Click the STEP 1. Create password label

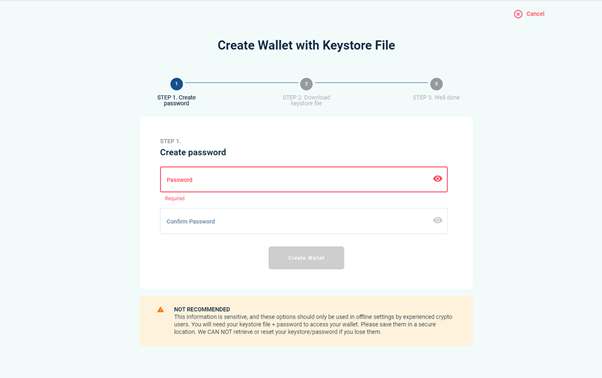click(177, 100)
